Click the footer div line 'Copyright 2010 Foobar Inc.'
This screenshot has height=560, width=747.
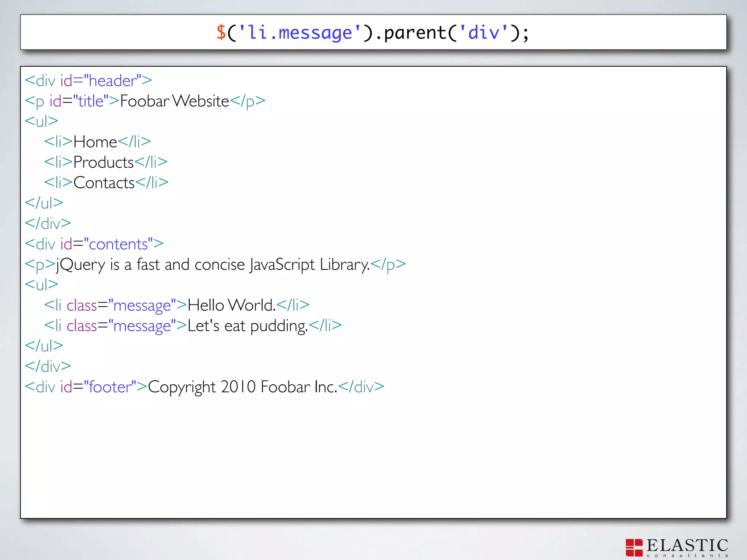(x=204, y=387)
